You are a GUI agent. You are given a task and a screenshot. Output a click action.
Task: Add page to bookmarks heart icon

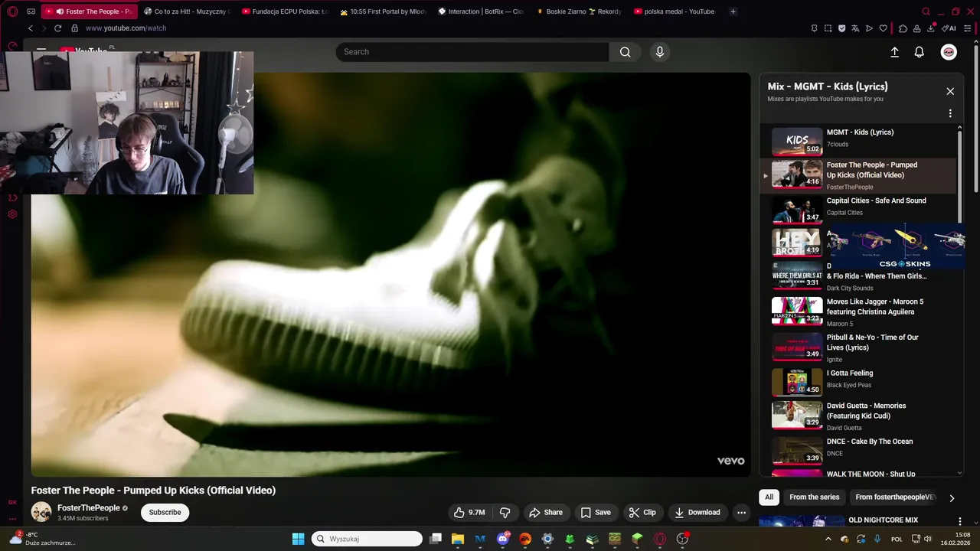tap(883, 28)
